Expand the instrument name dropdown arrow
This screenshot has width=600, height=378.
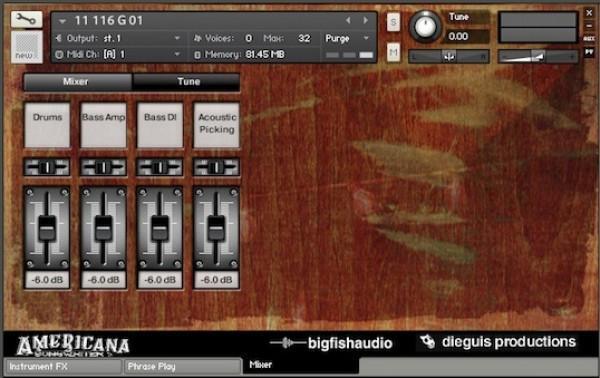click(x=62, y=21)
